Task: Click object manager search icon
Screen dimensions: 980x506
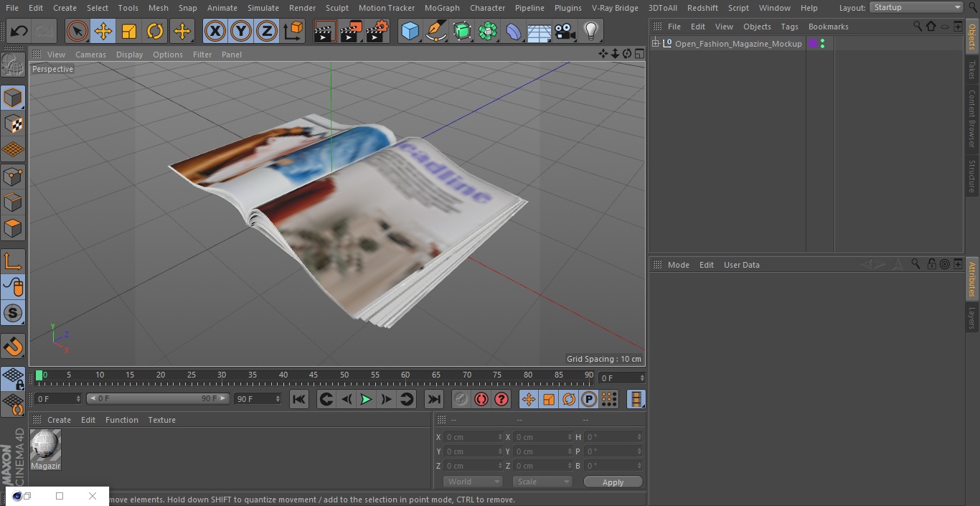Action: tap(918, 26)
